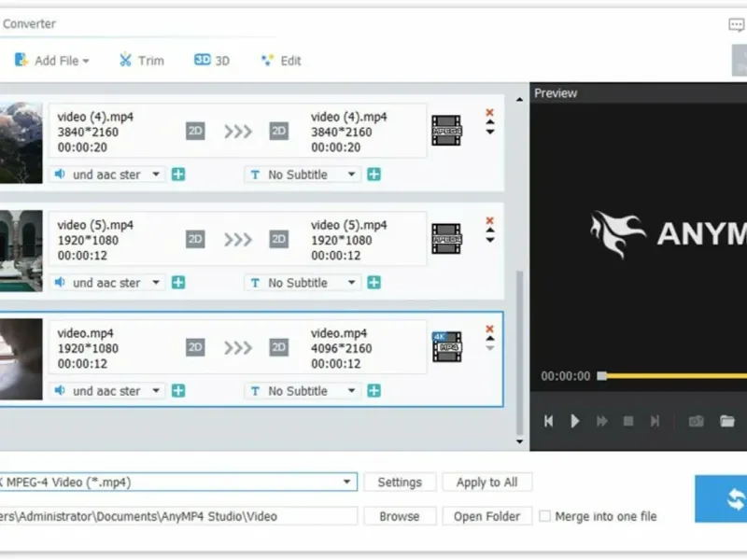Open the Edit tool
This screenshot has width=747, height=560.
(x=281, y=61)
